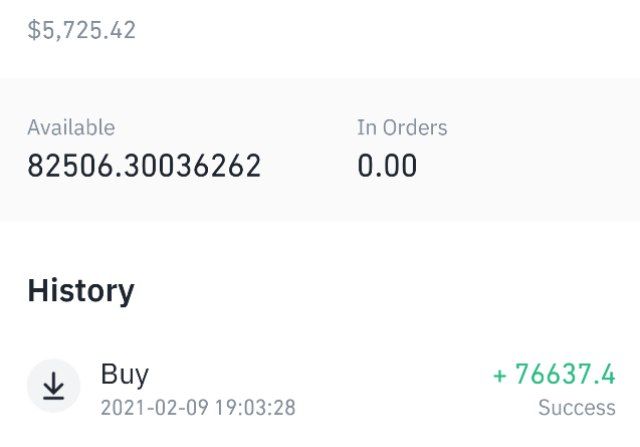This screenshot has height=447, width=640.
Task: Select the date 2021-02-09 under Buy
Action: tap(154, 407)
